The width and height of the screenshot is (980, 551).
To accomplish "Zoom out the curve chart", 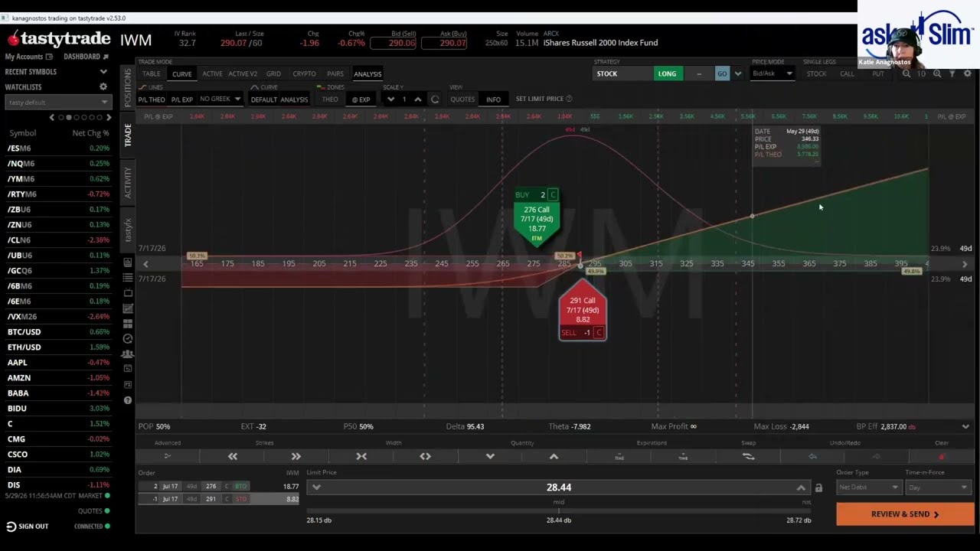I will 906,73.
